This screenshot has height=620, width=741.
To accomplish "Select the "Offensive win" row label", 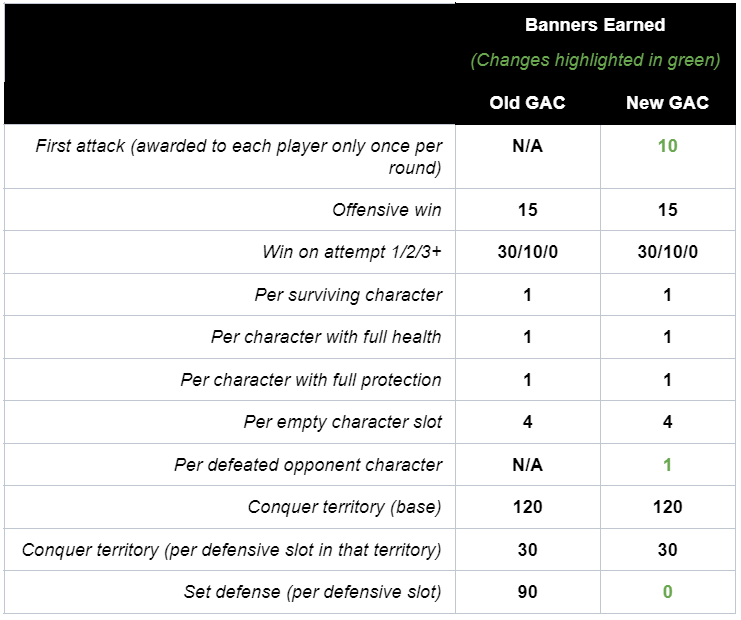I will pos(387,210).
